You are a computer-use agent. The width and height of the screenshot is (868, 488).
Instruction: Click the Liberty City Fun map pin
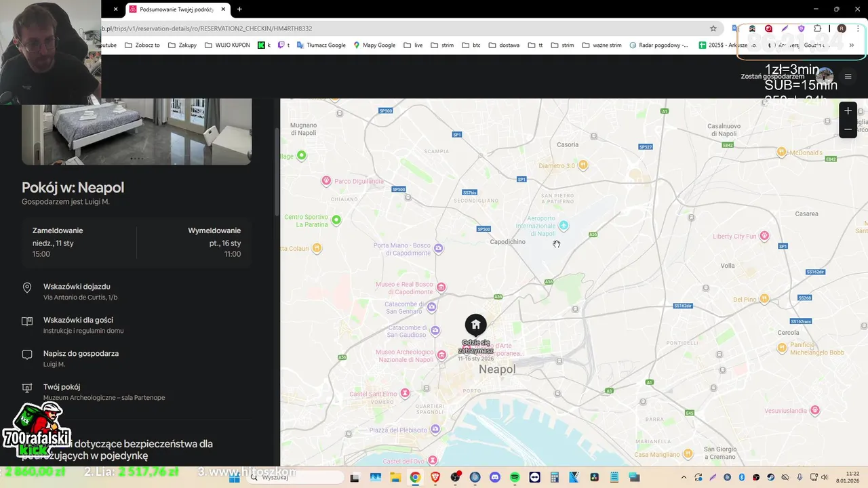pyautogui.click(x=764, y=236)
